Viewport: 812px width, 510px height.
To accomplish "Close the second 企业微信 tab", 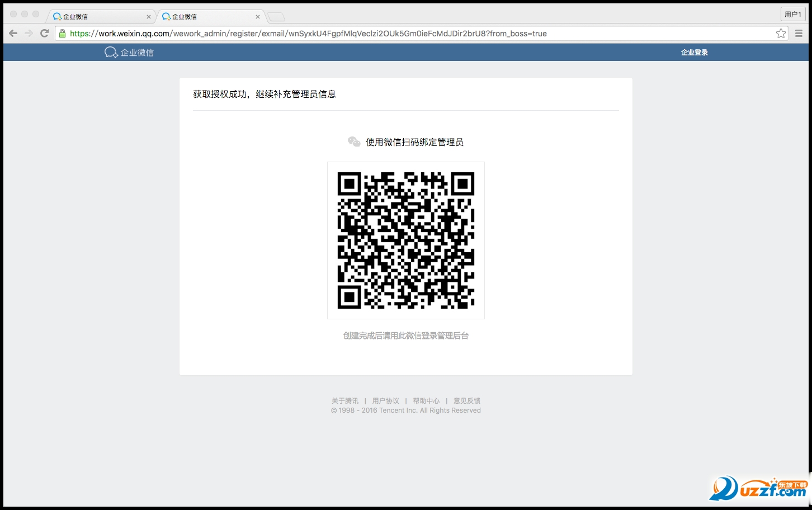I will pyautogui.click(x=258, y=17).
